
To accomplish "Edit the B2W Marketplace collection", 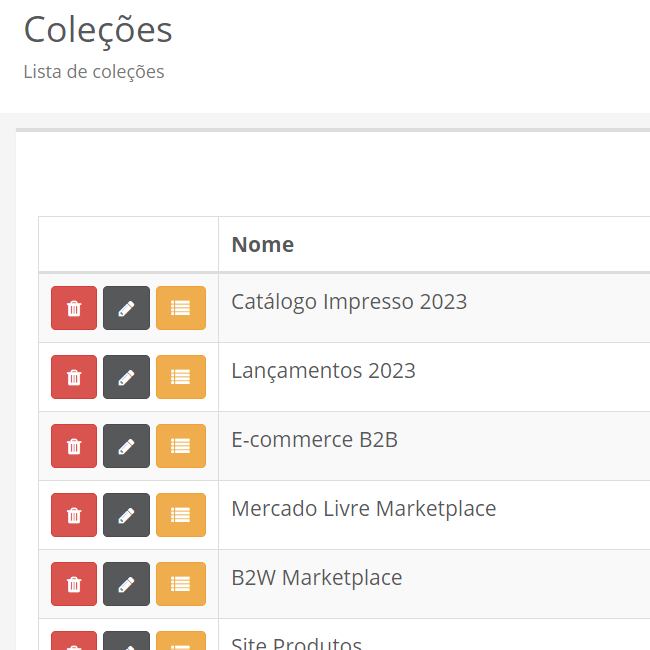I will (126, 584).
